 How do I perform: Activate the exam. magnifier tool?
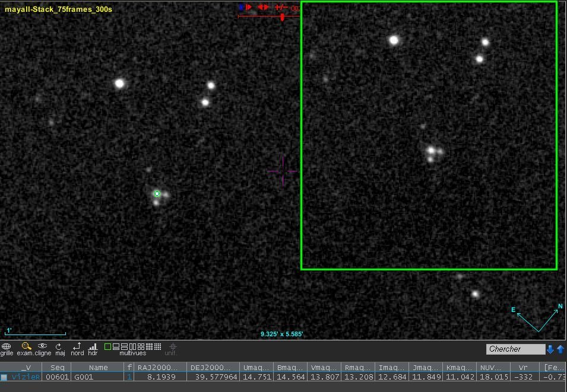click(26, 347)
